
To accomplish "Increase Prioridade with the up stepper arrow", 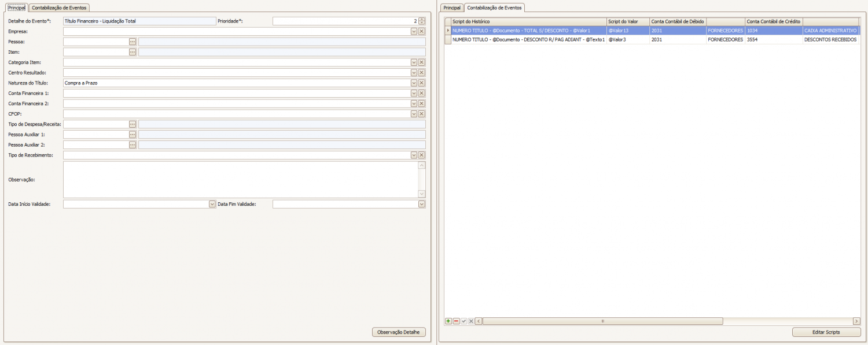I will [422, 19].
